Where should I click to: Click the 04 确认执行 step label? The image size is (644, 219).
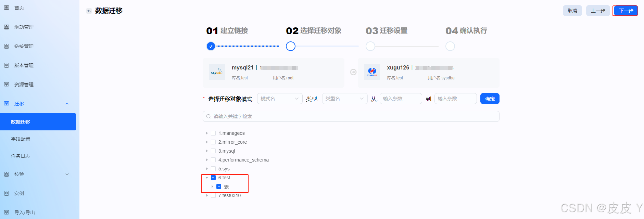coord(466,31)
